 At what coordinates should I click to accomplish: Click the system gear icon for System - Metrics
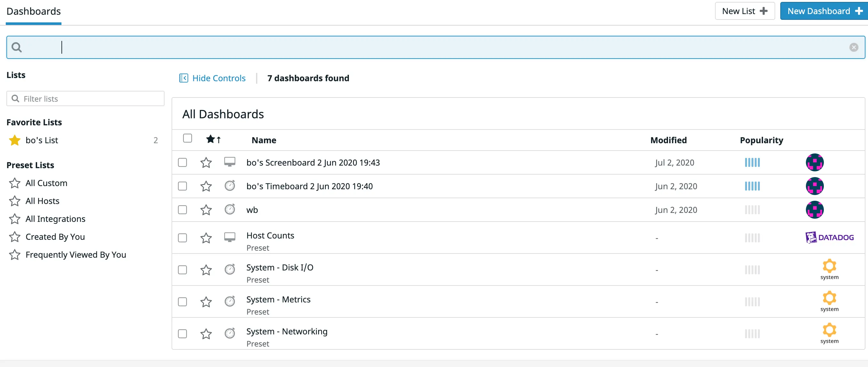click(x=829, y=298)
